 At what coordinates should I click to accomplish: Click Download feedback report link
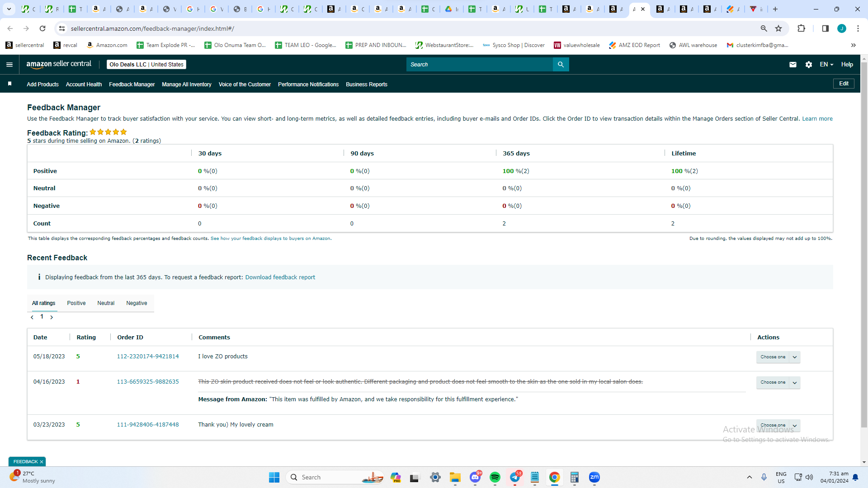[280, 277]
